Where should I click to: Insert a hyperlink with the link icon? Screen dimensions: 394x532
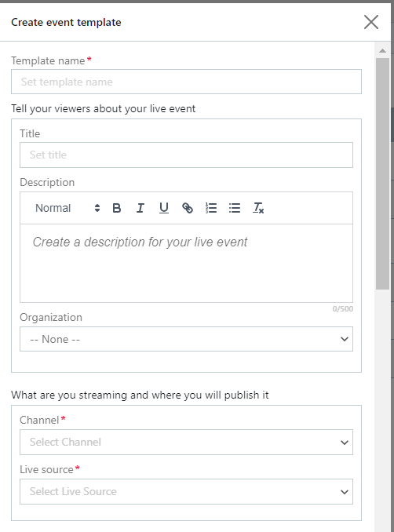(x=188, y=208)
